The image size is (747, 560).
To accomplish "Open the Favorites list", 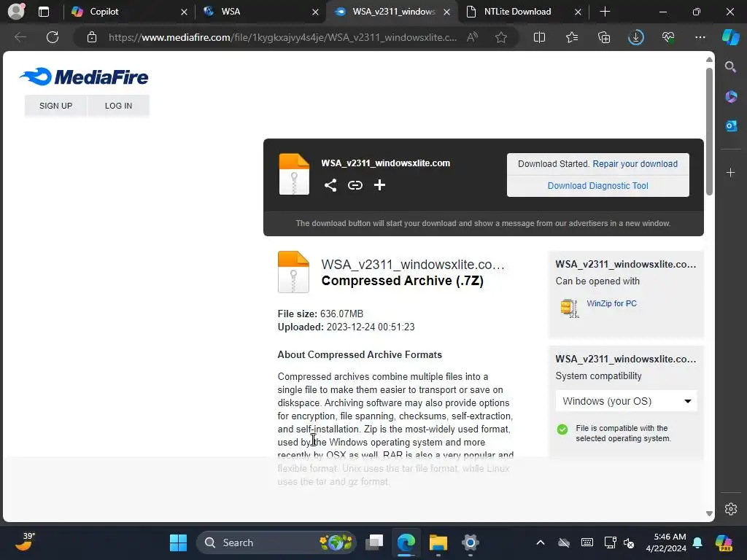I will (x=572, y=37).
